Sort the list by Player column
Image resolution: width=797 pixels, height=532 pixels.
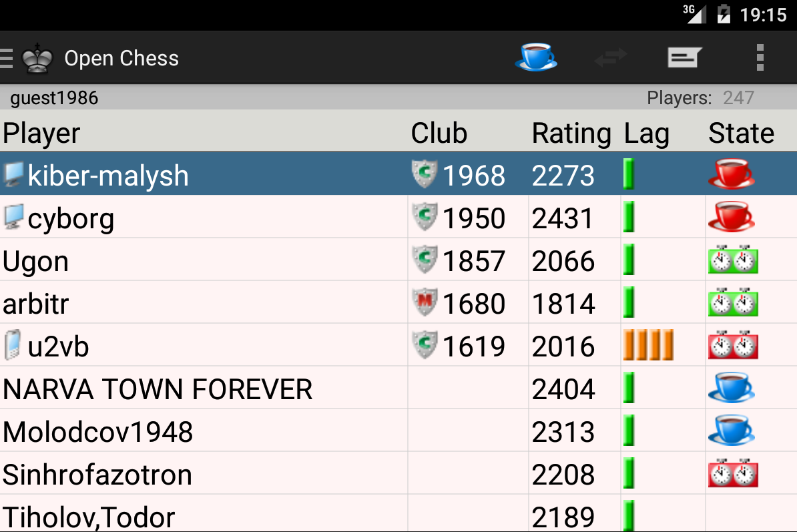point(41,133)
